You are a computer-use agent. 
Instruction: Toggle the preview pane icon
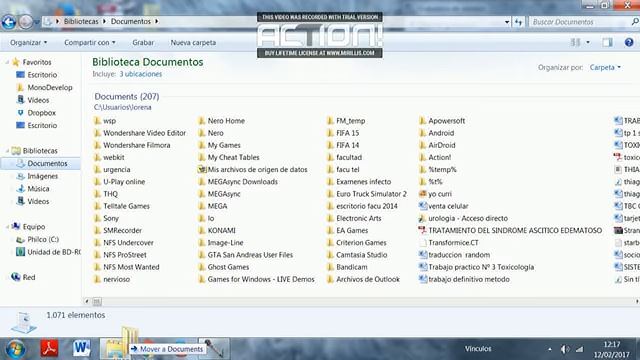tap(607, 42)
